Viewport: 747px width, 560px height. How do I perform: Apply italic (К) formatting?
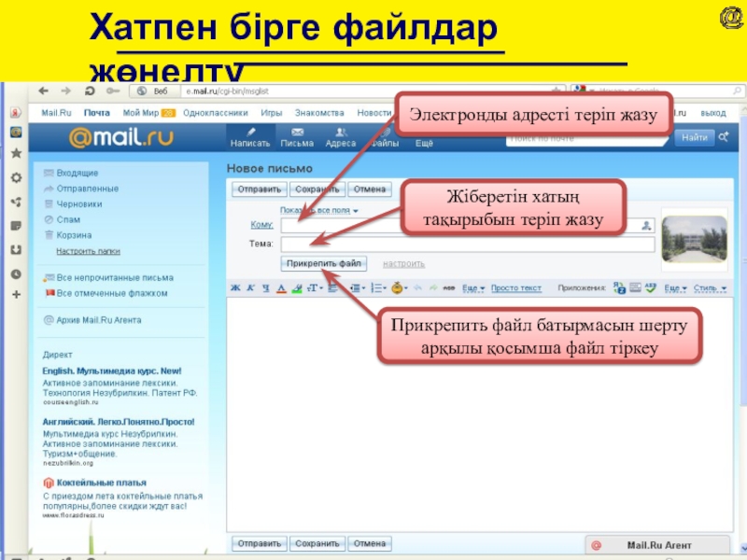(x=250, y=287)
